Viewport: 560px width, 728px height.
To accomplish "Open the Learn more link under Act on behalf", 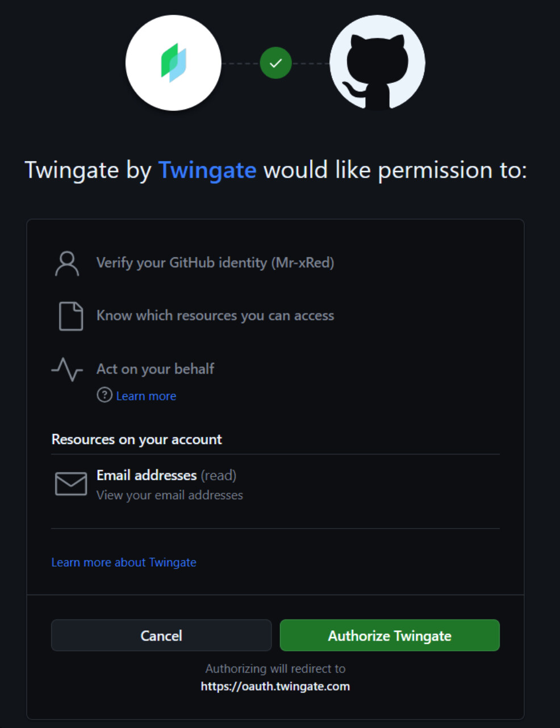I will point(146,396).
